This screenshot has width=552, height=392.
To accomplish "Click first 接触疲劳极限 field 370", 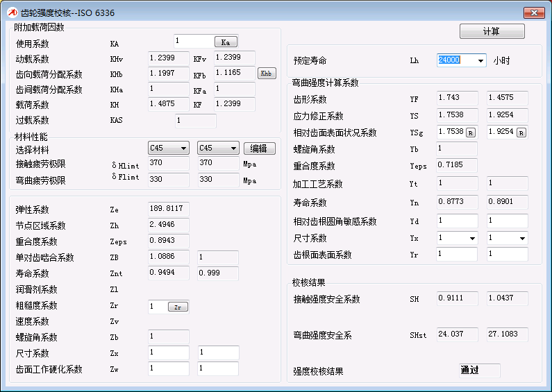I will pos(169,163).
